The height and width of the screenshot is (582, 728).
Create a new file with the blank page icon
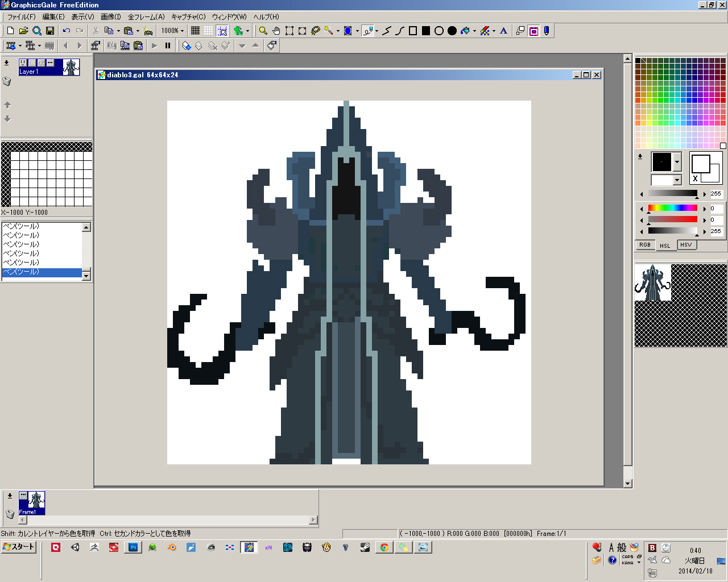click(10, 31)
